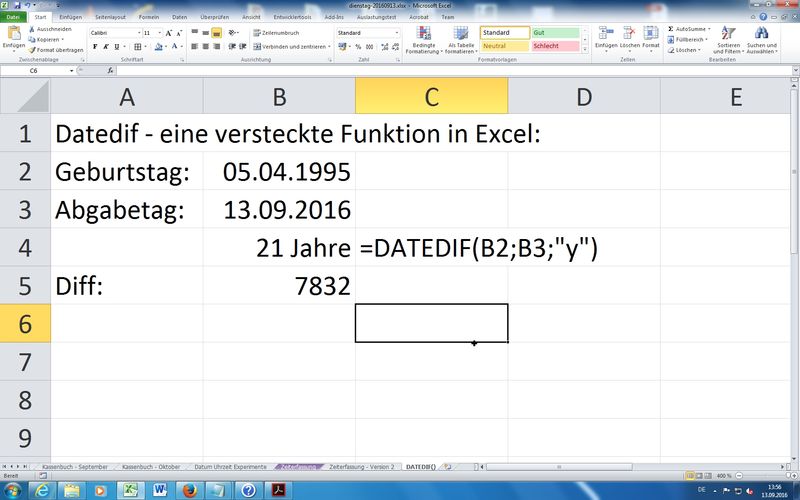Viewport: 800px width, 500px height.
Task: Click the accounting number format icon
Action: [342, 46]
